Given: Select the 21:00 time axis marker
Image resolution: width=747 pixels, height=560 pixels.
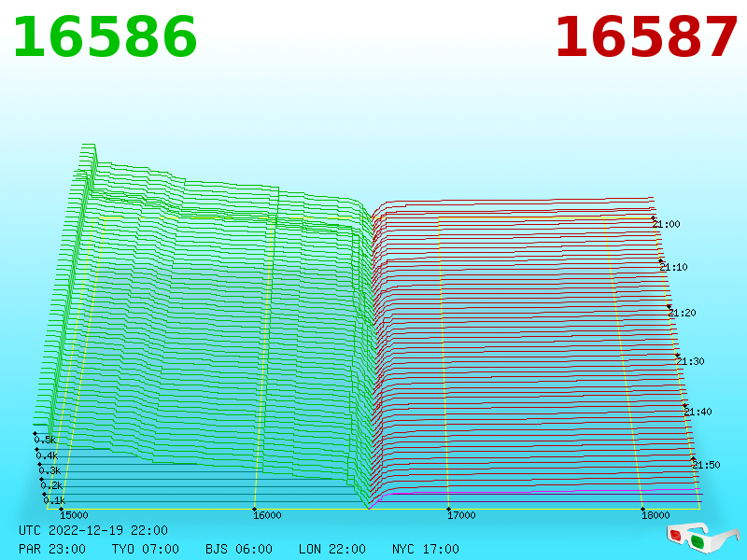Looking at the screenshot, I should (x=667, y=224).
